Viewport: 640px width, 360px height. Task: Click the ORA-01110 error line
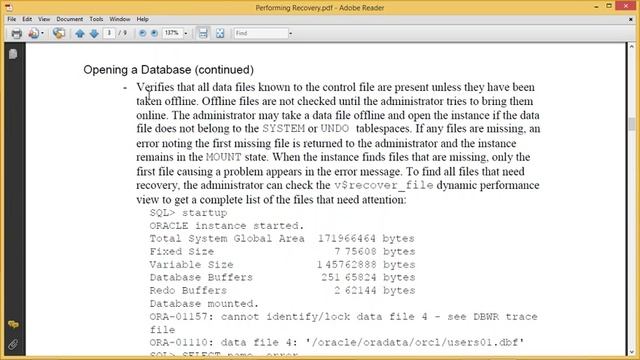click(x=337, y=342)
